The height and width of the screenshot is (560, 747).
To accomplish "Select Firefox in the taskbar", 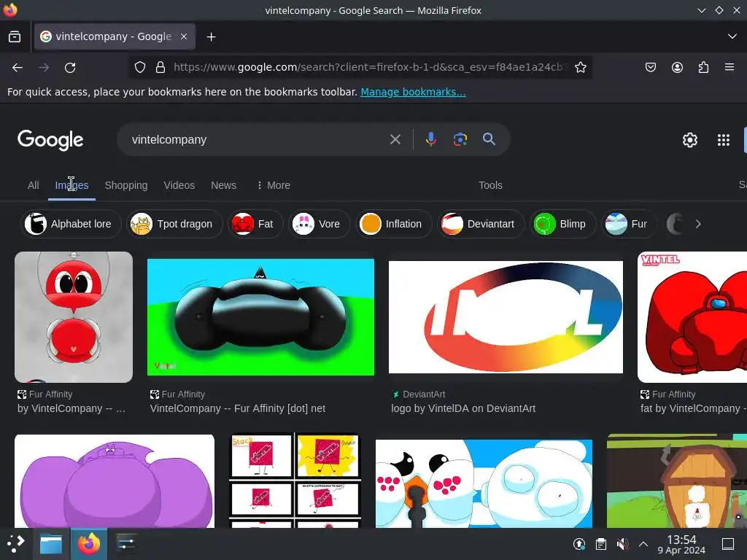I will (x=88, y=544).
